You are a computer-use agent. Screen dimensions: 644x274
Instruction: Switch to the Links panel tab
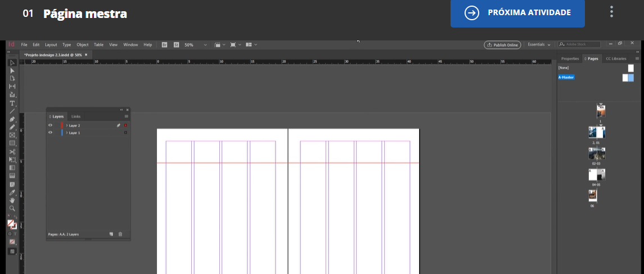tap(76, 116)
